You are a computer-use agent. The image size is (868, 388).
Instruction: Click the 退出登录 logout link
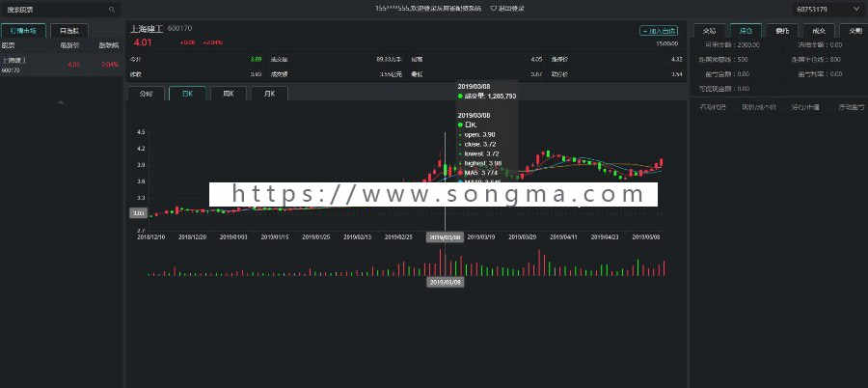[x=507, y=9]
